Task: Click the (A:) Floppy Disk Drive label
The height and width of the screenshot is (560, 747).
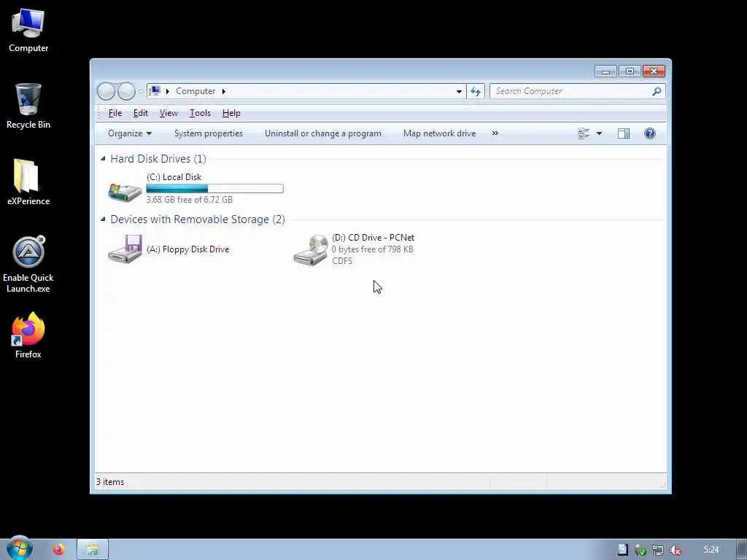Action: 187,249
